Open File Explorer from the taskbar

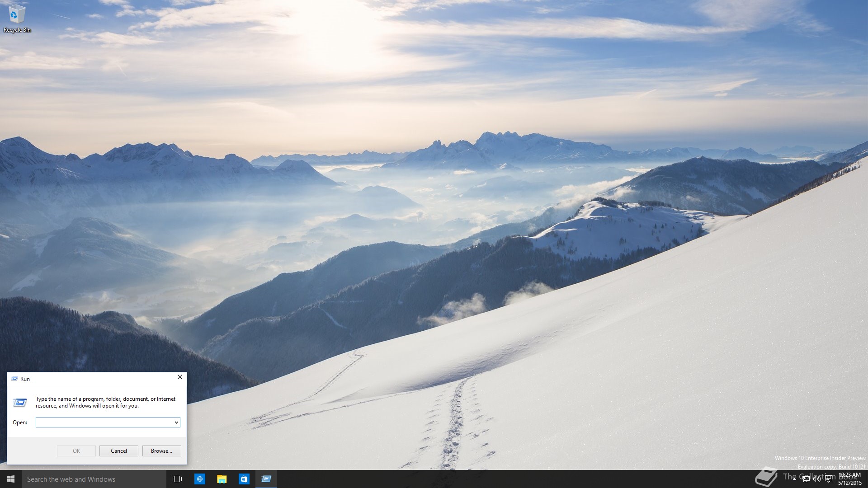pyautogui.click(x=222, y=479)
